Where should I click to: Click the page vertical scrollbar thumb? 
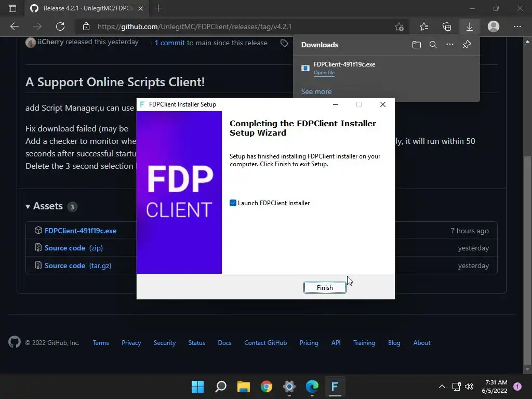coord(527,260)
